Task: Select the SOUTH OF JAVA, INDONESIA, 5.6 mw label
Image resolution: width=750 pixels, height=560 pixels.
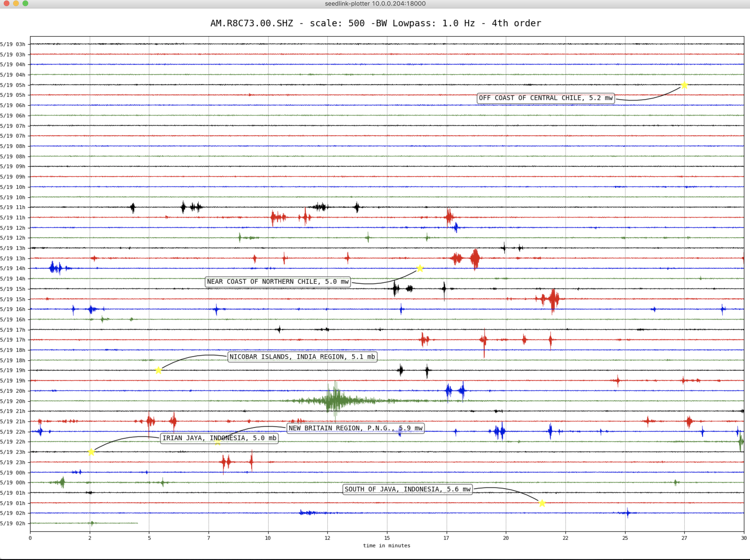Action: pyautogui.click(x=407, y=489)
